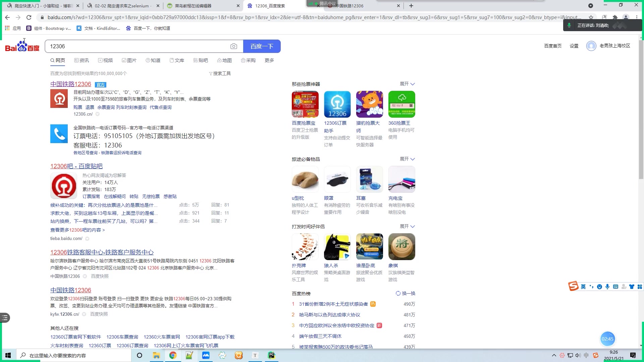Open hot search 哈马斯与以色列达成停火协议
Viewport: 644px width, 362px height.
330,315
